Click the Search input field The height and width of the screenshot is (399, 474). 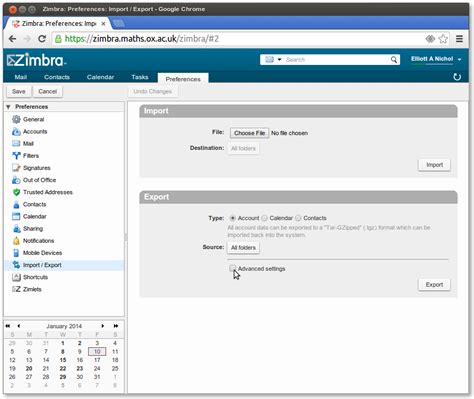point(337,60)
